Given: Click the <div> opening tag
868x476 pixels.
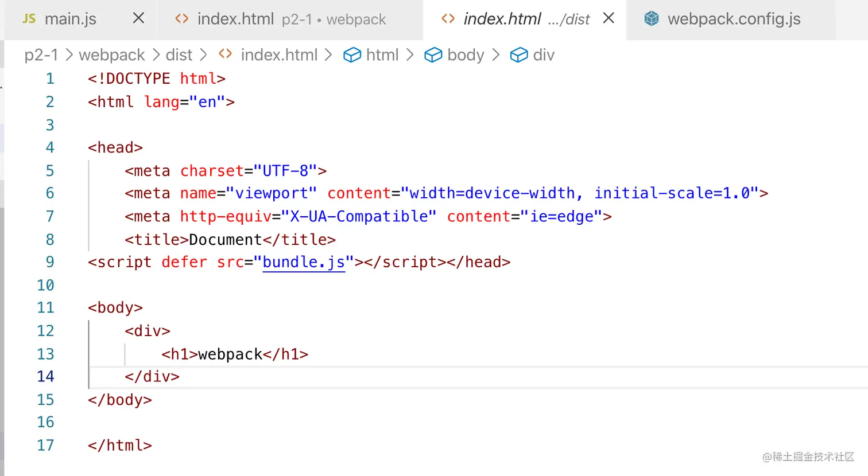Looking at the screenshot, I should click(x=148, y=331).
